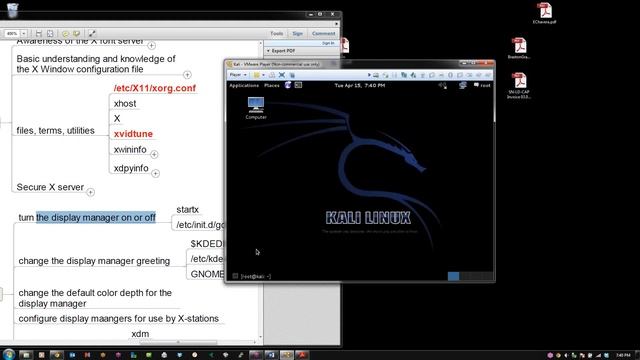Screen dimensions: 640x360
Task: Click the startx entry in the mind map
Action: coord(187,209)
